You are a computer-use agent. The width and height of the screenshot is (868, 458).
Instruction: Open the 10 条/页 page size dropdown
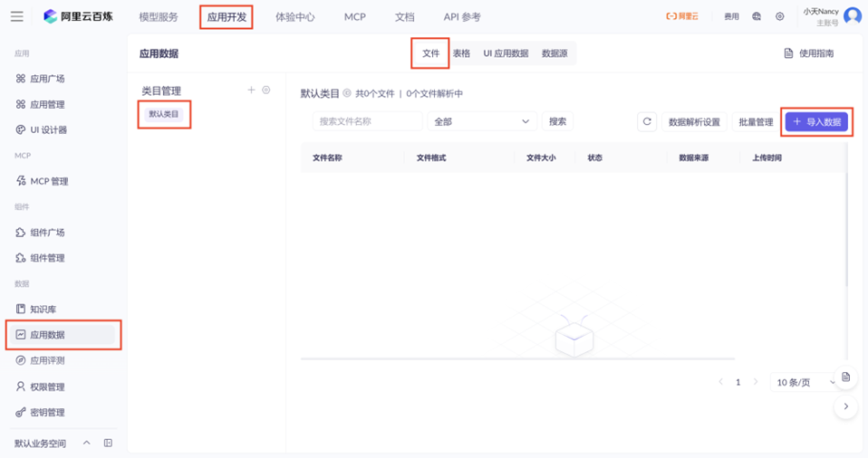click(805, 382)
